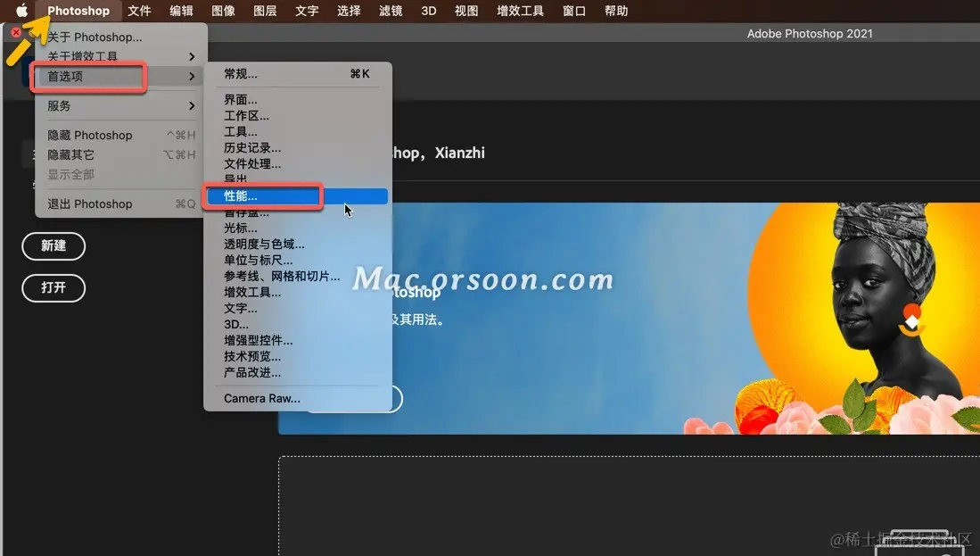Open the 视图 menu
The image size is (980, 556).
click(x=466, y=11)
